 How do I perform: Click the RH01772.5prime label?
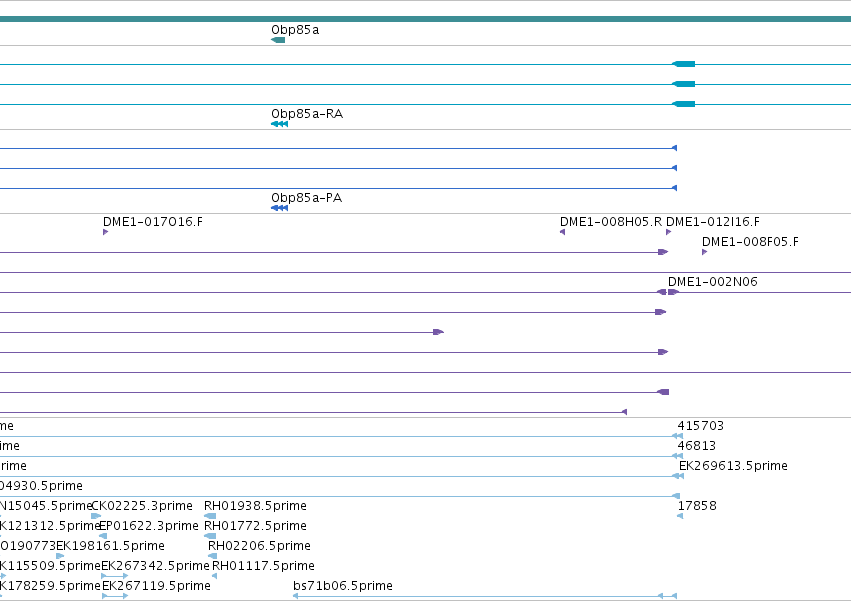(255, 526)
